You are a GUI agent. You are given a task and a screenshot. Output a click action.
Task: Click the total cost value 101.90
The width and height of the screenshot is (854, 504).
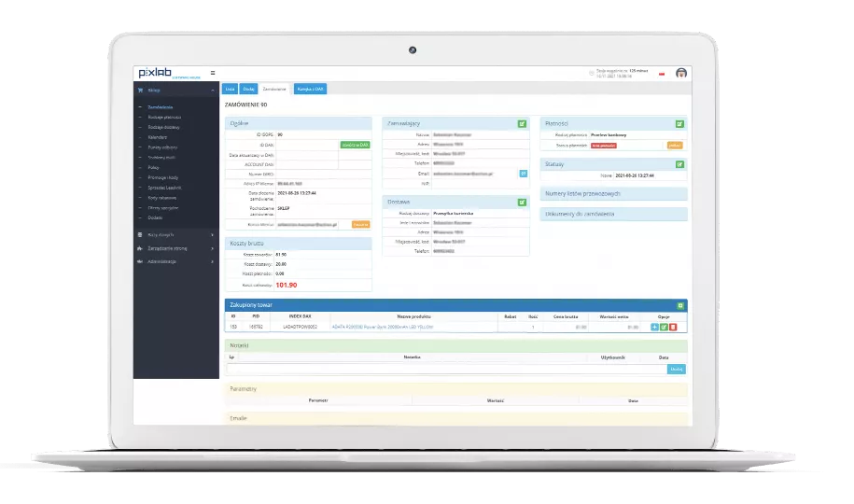tap(286, 285)
